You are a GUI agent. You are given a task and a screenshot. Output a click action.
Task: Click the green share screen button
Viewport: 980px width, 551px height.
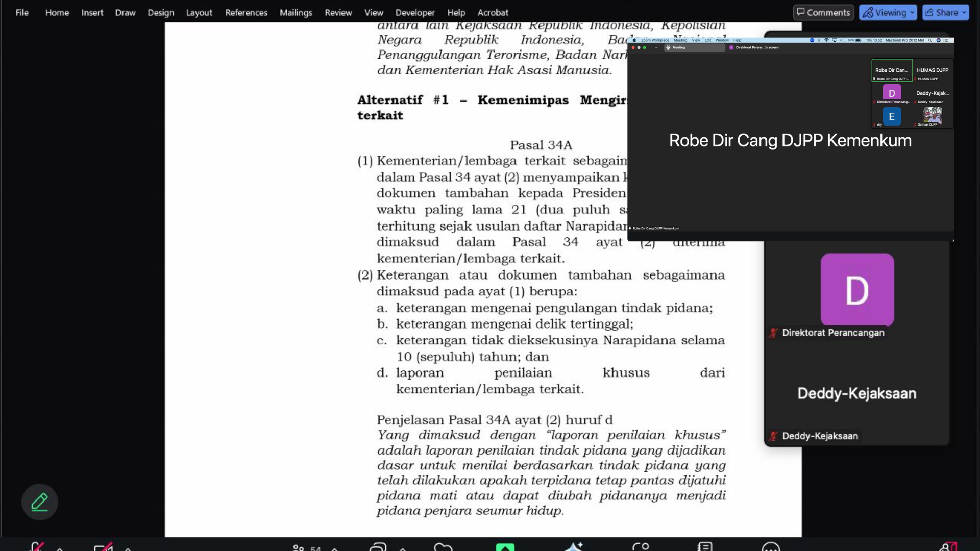(x=505, y=547)
